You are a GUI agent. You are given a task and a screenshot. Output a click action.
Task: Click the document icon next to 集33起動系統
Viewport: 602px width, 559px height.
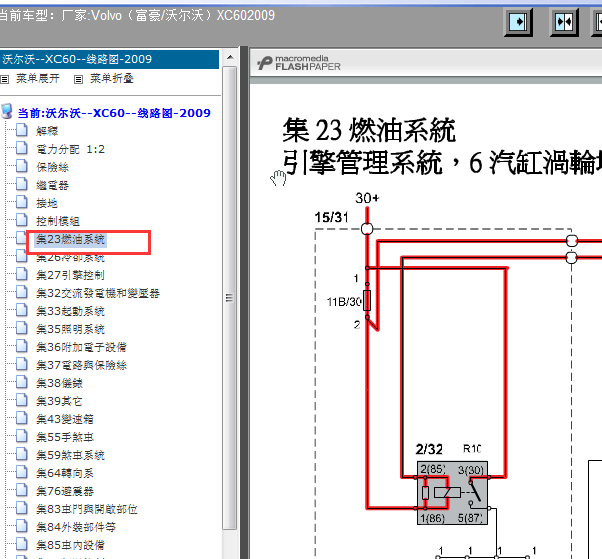click(22, 310)
